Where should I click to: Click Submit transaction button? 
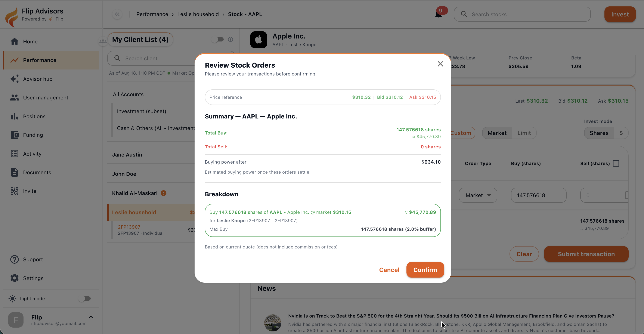coord(586,254)
